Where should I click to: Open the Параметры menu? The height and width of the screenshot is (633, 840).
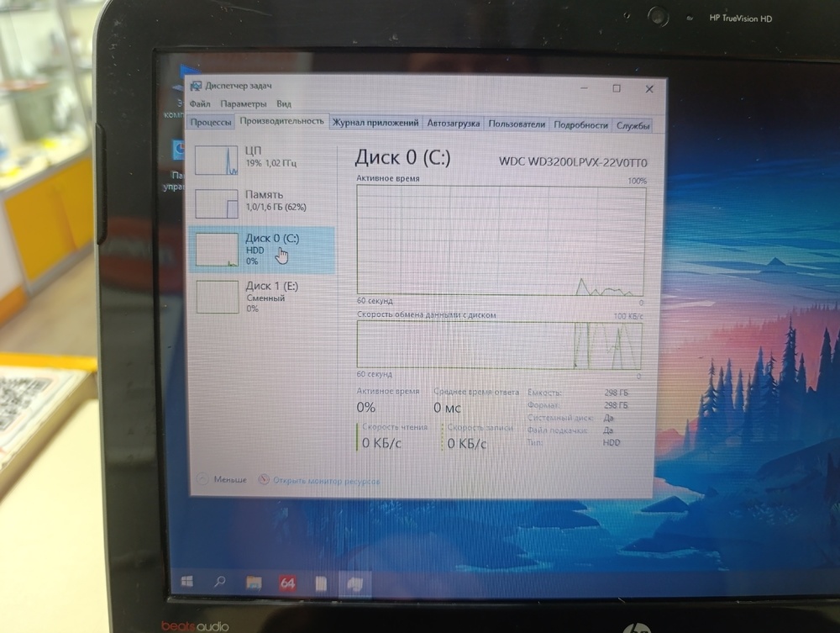244,103
